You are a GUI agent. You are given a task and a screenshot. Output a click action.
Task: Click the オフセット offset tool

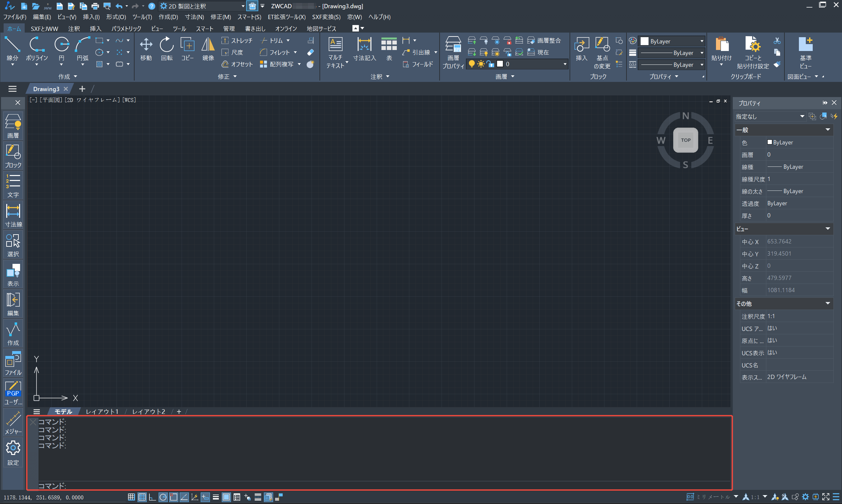click(237, 64)
